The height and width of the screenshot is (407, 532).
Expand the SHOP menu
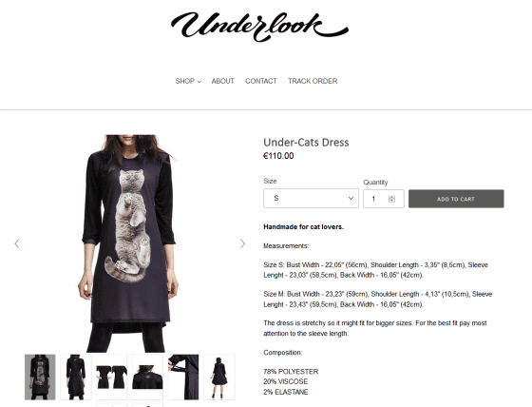(188, 81)
